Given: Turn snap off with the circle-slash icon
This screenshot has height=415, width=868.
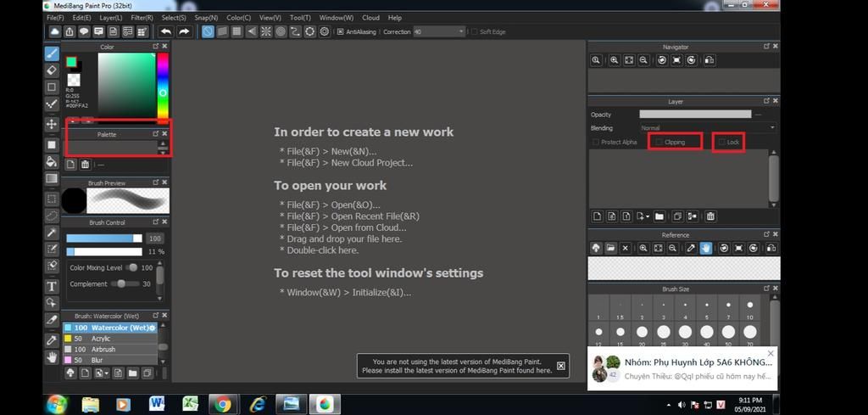Looking at the screenshot, I should (208, 31).
